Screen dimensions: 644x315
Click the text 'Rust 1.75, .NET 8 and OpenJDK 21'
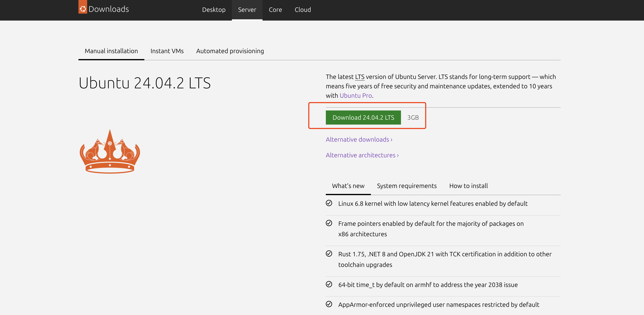pos(386,254)
